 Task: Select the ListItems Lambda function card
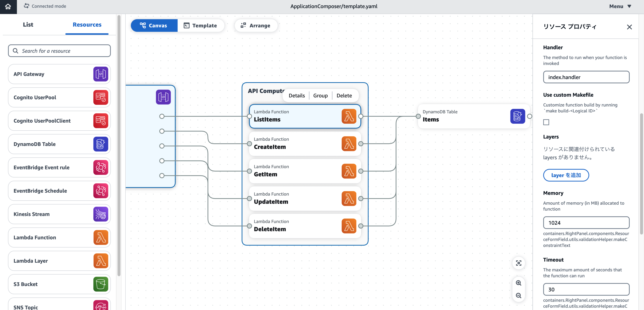click(x=305, y=116)
